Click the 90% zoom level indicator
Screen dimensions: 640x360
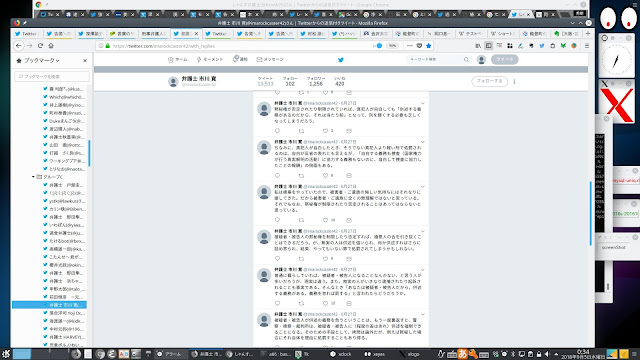pyautogui.click(x=392, y=46)
